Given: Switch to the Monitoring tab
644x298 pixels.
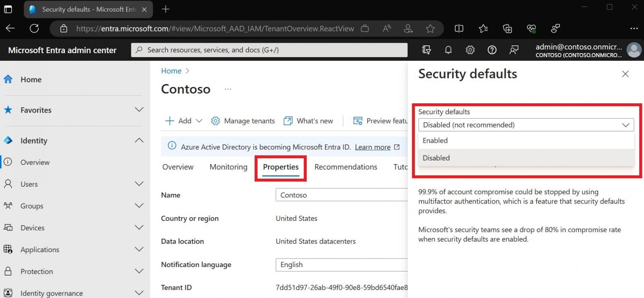Looking at the screenshot, I should (229, 167).
